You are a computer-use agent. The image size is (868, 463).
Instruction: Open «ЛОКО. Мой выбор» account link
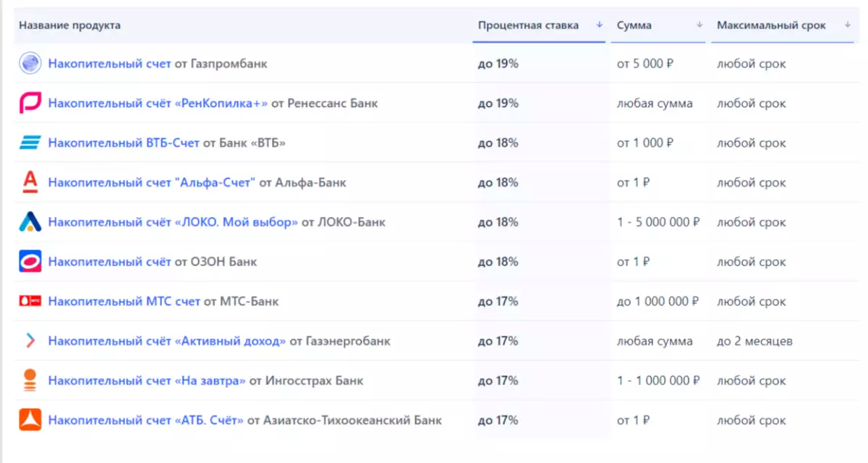point(173,222)
